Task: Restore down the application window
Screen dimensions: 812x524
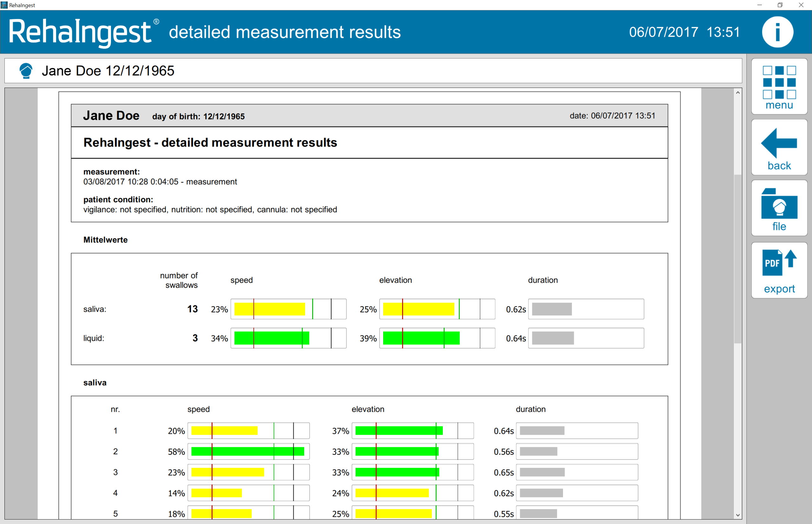Action: click(x=780, y=5)
